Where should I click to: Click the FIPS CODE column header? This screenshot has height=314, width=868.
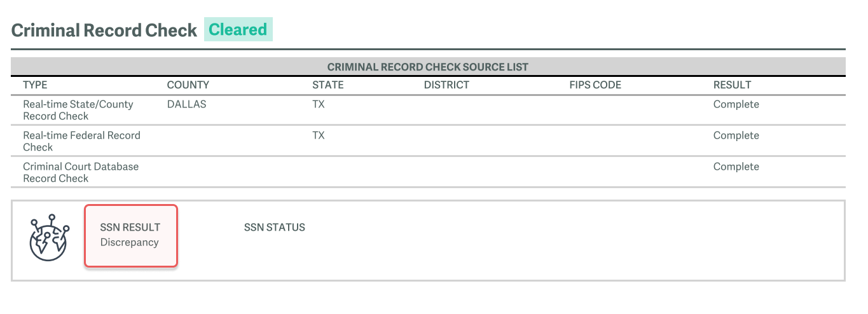pyautogui.click(x=595, y=85)
